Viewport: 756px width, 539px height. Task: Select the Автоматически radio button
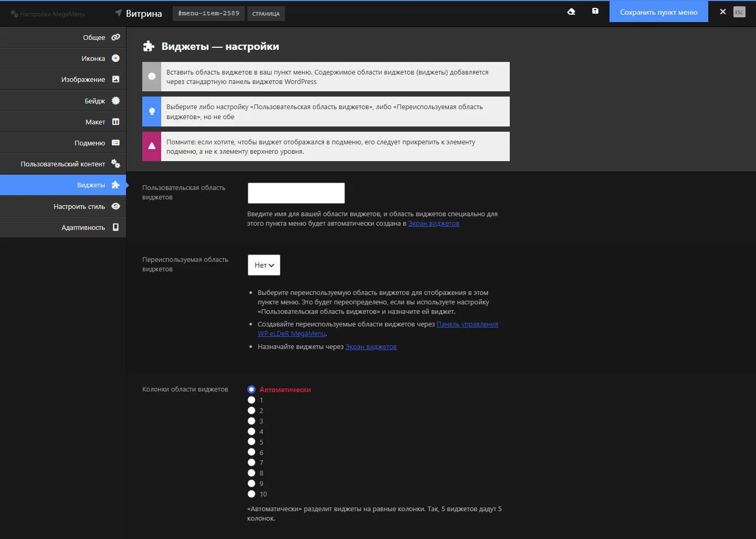pyautogui.click(x=251, y=389)
